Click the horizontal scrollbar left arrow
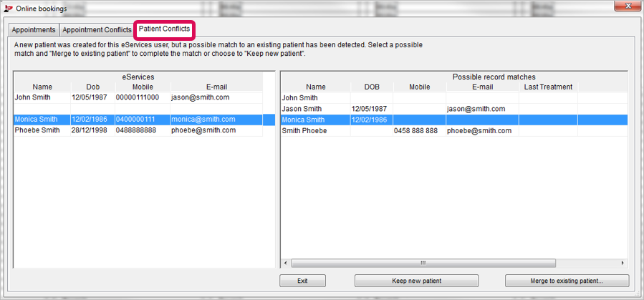Screen dimensions: 644x300 click(x=287, y=263)
